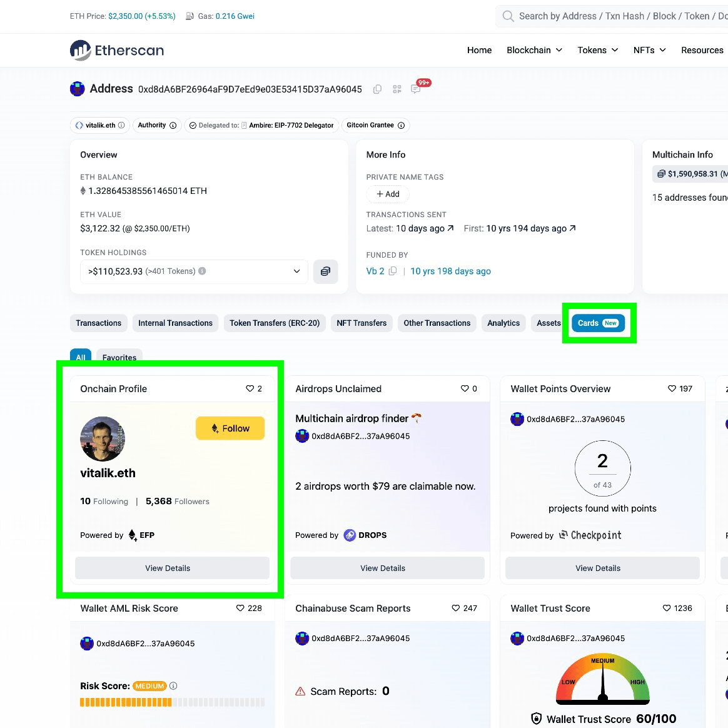Select the All cards filter
Image resolution: width=728 pixels, height=728 pixels.
coord(81,356)
